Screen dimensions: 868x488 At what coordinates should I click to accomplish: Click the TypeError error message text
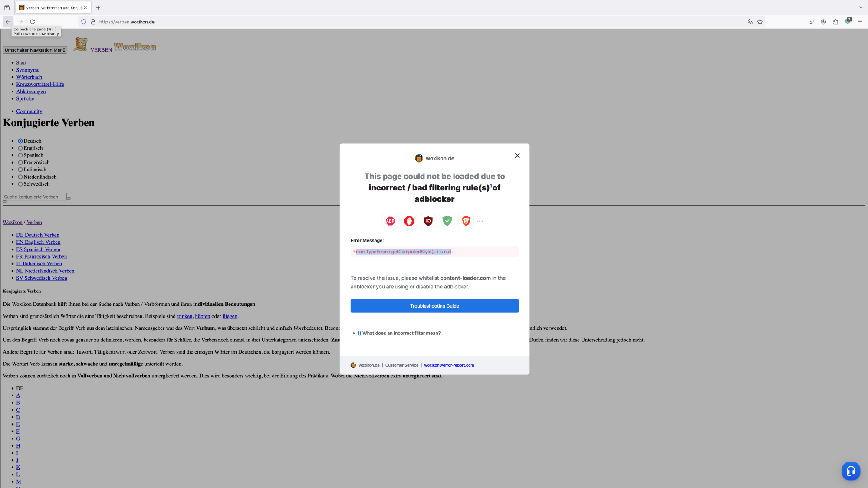coord(402,252)
